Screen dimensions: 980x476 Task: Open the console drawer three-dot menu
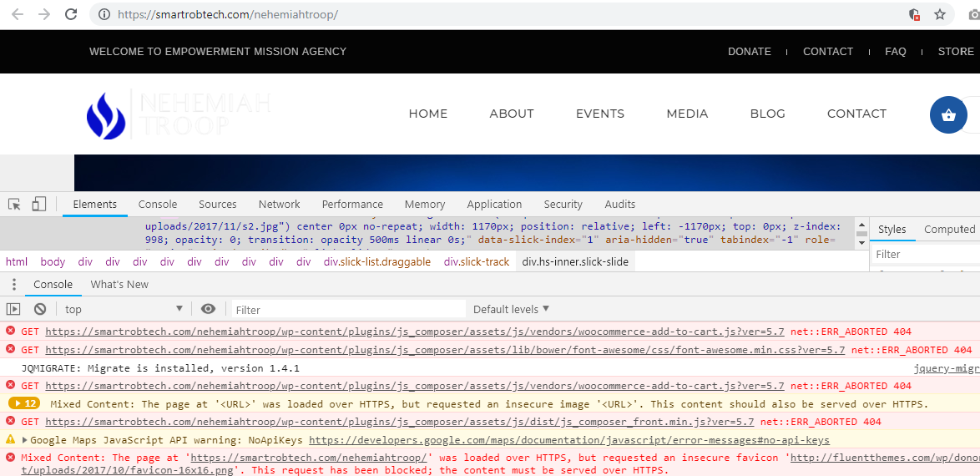(13, 285)
